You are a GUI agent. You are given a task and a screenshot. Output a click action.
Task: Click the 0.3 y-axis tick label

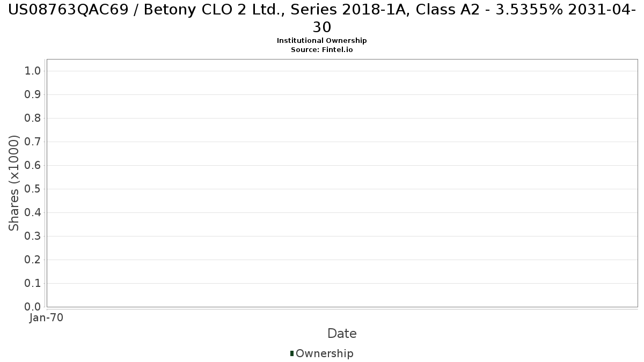point(33,236)
